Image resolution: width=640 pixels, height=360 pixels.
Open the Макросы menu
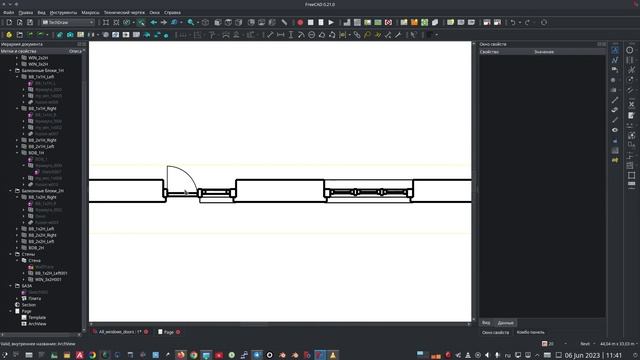tap(90, 13)
